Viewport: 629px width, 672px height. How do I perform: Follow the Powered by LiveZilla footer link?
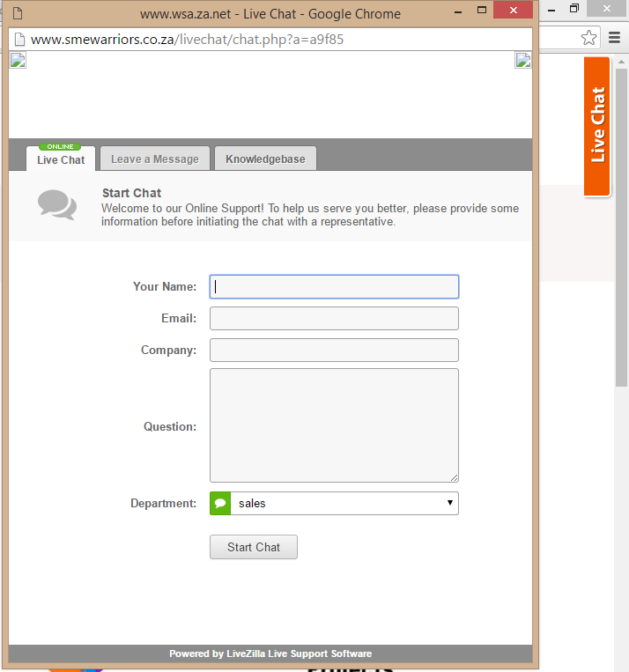point(270,654)
